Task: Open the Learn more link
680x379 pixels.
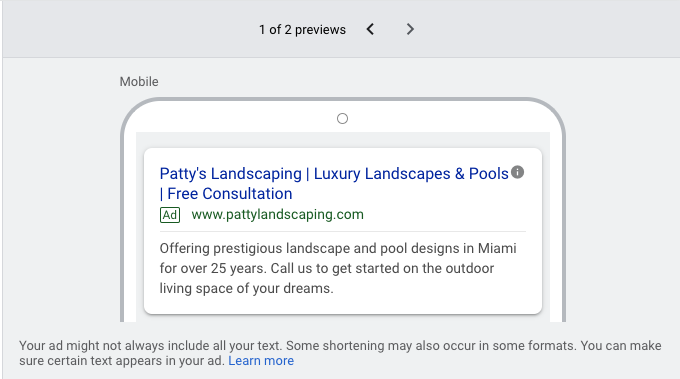Action: point(261,361)
